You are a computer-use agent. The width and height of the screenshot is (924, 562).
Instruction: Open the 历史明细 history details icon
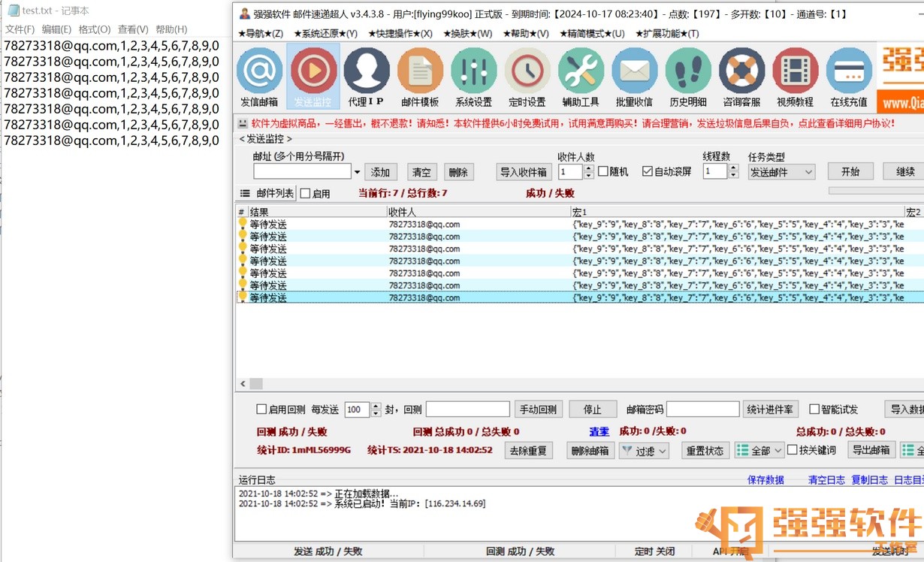click(688, 77)
